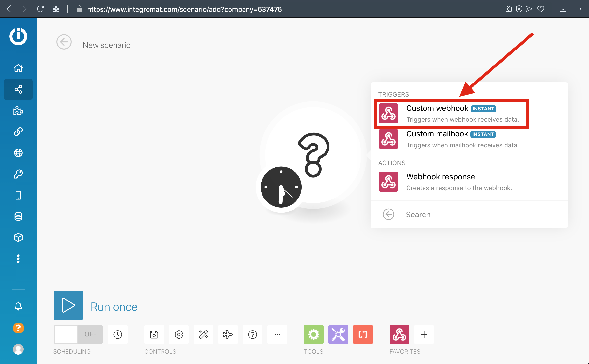Open the Templates puzzle icon in sidebar
The height and width of the screenshot is (364, 589).
coord(18,111)
